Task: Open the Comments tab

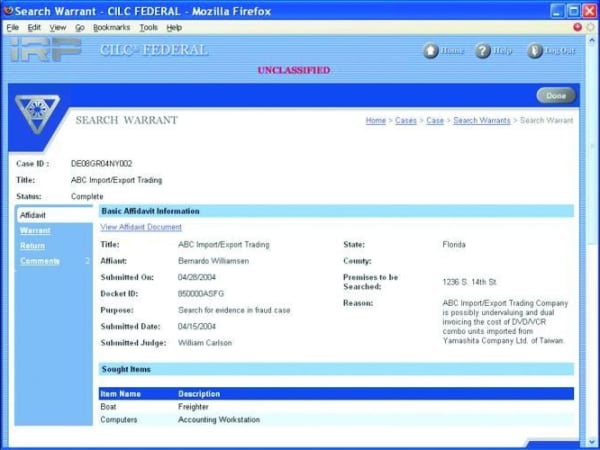Action: pos(40,261)
